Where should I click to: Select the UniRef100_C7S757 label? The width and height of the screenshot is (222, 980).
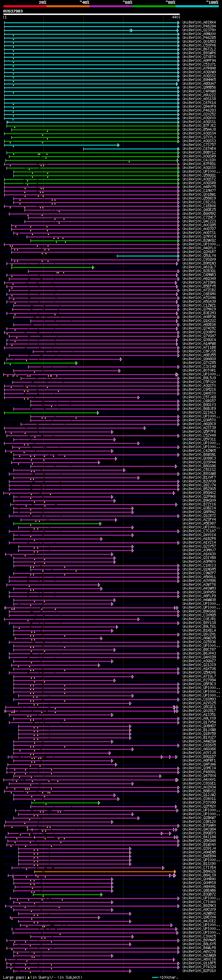click(x=199, y=145)
